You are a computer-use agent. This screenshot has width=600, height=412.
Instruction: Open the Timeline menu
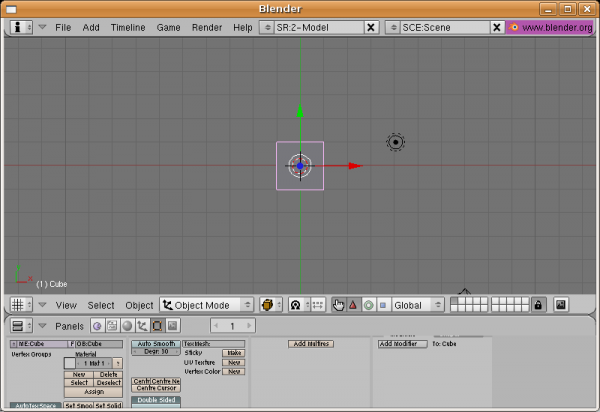click(127, 27)
